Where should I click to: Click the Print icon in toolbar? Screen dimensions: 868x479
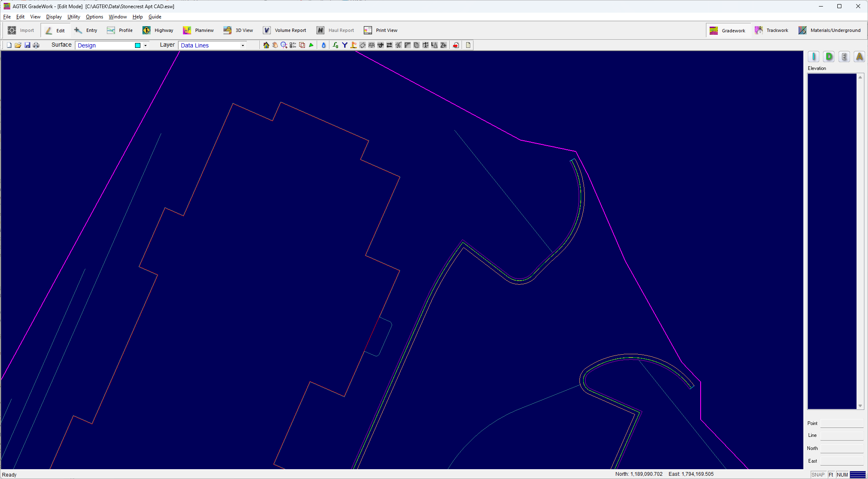coord(36,45)
